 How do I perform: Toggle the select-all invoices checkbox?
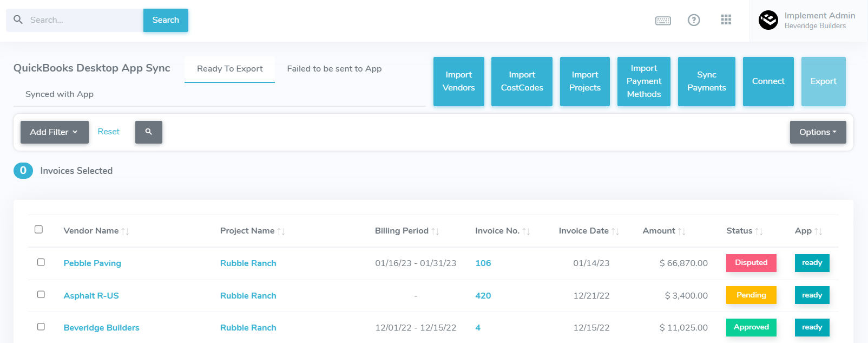click(39, 230)
